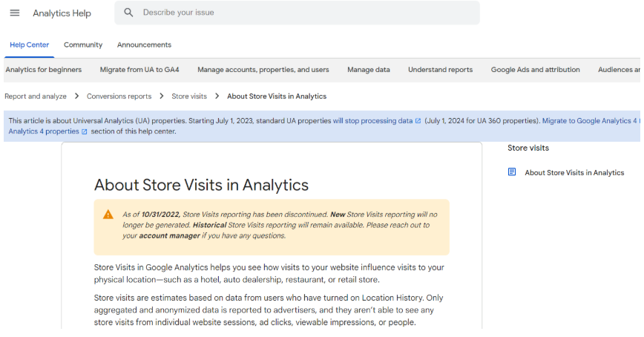Select the Help Center tab
The image size is (644, 337).
(29, 45)
